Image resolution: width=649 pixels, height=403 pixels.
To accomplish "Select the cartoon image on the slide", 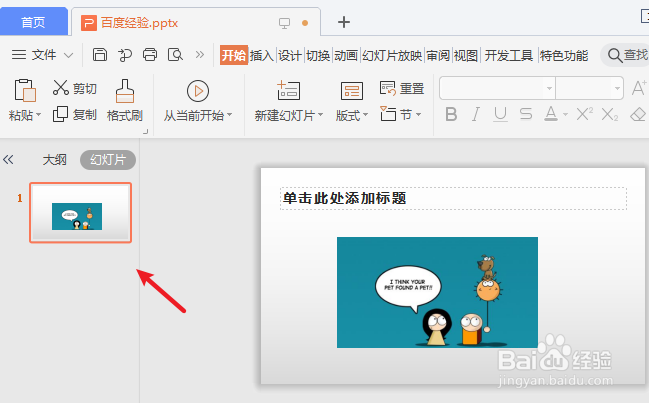I will point(437,292).
